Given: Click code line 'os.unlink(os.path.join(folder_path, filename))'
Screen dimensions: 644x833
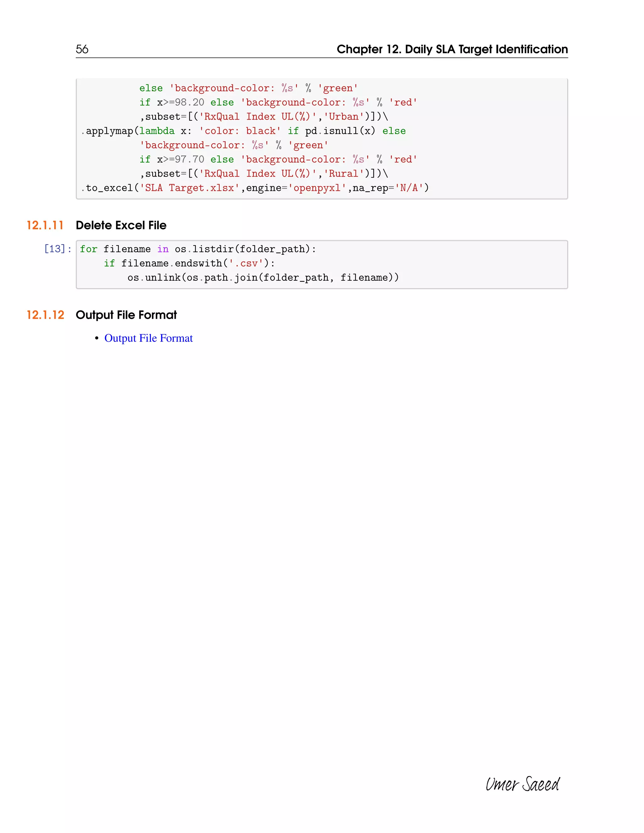Looking at the screenshot, I should point(263,278).
